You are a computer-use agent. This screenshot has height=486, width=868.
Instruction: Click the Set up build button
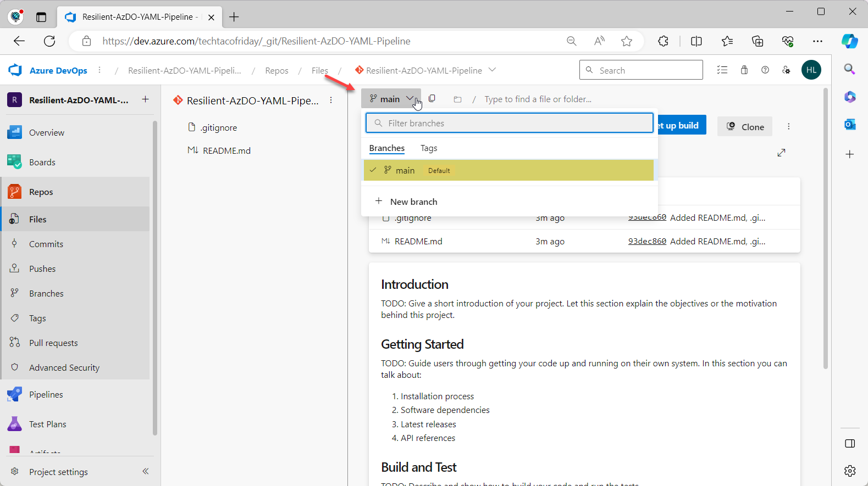tap(681, 126)
